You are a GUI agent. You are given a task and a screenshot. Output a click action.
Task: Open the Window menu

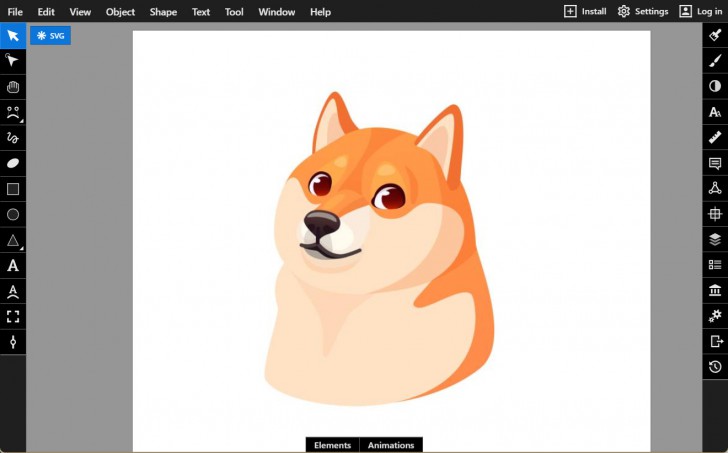point(277,12)
